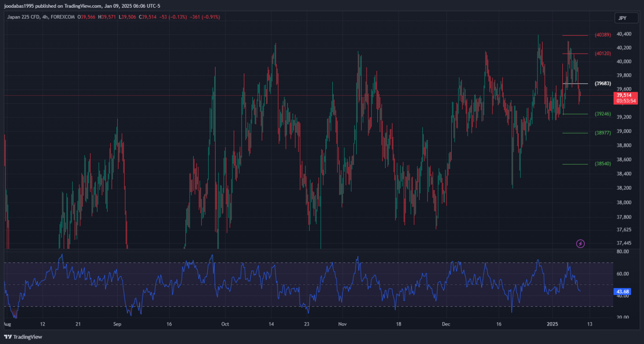The height and width of the screenshot is (344, 644).
Task: Open the JPY currency selector
Action: click(x=622, y=18)
